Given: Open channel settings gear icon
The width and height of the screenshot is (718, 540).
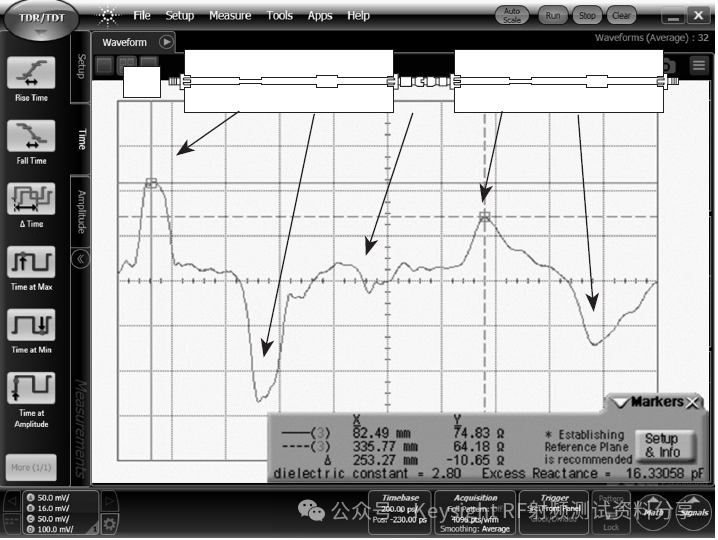Looking at the screenshot, I should [109, 524].
